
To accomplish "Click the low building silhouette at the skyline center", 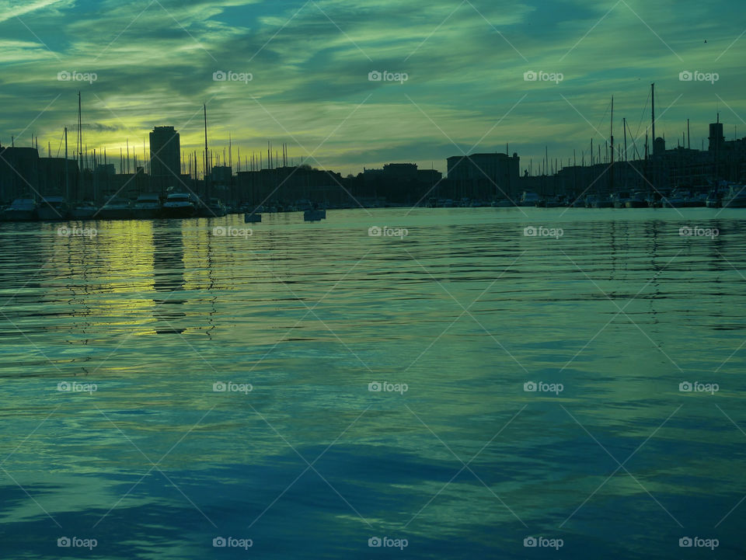I will point(400,174).
